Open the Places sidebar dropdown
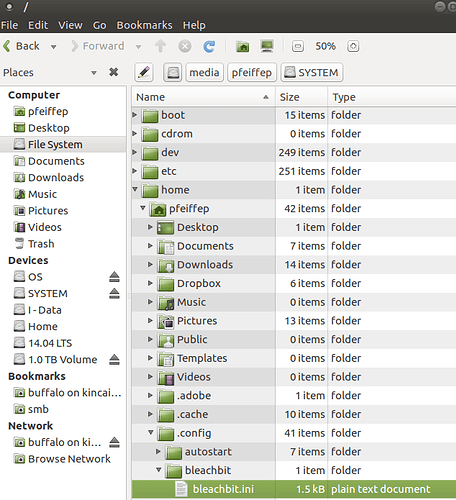 click(94, 73)
